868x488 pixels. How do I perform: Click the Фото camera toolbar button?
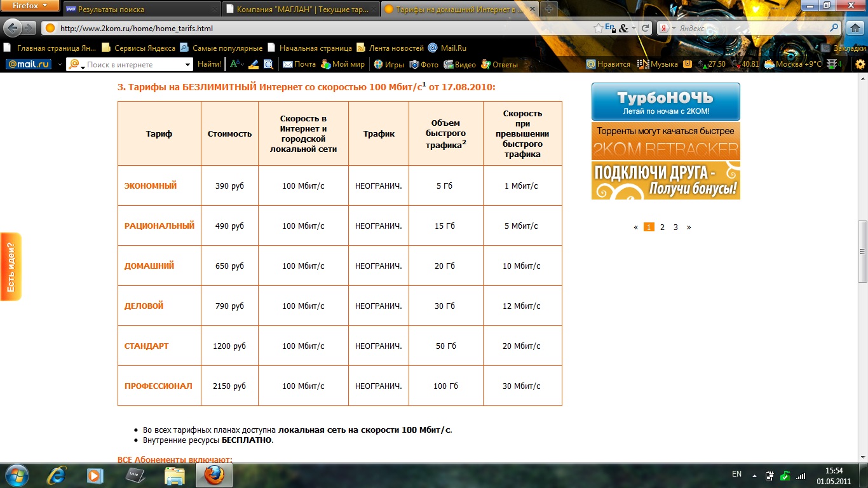[x=424, y=64]
